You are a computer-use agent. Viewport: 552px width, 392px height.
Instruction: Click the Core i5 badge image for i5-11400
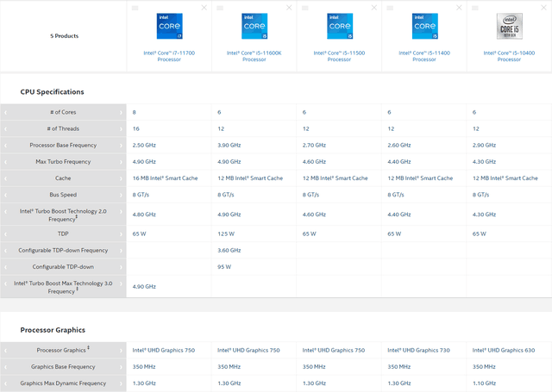(425, 26)
